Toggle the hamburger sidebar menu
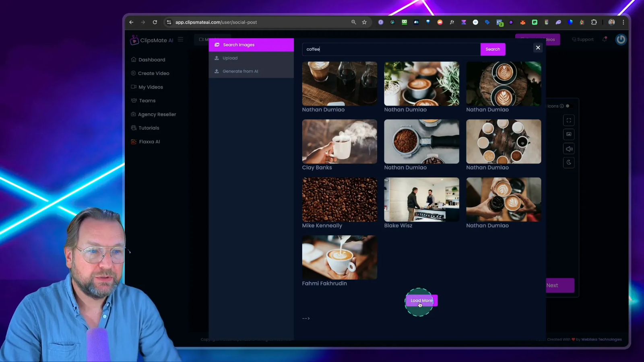Screen dimensions: 644x362 (x=180, y=39)
